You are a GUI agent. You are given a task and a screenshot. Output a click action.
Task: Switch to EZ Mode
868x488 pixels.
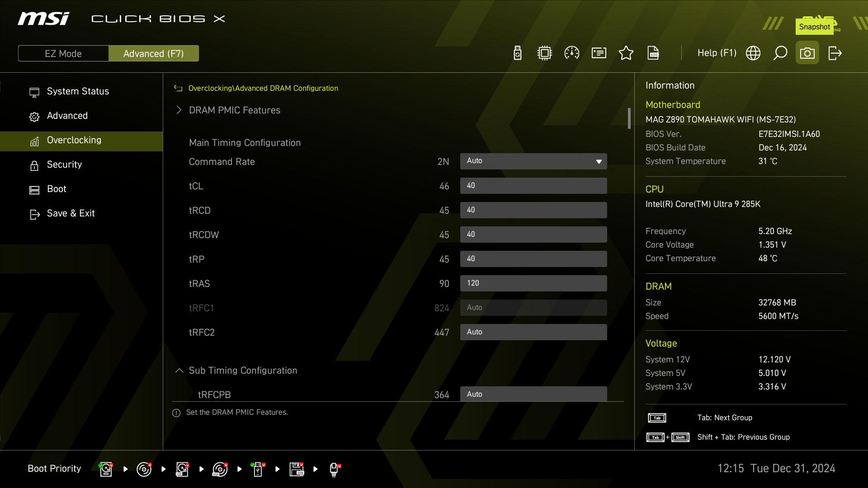point(63,53)
